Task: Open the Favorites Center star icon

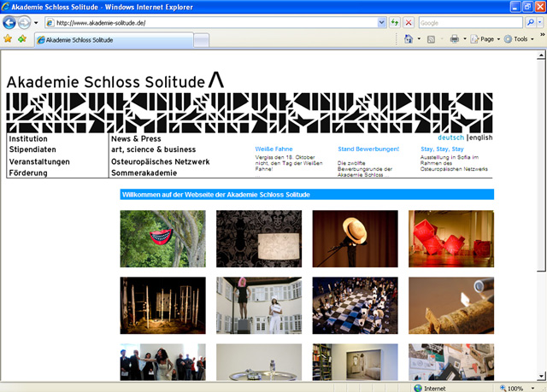Action: click(8, 39)
